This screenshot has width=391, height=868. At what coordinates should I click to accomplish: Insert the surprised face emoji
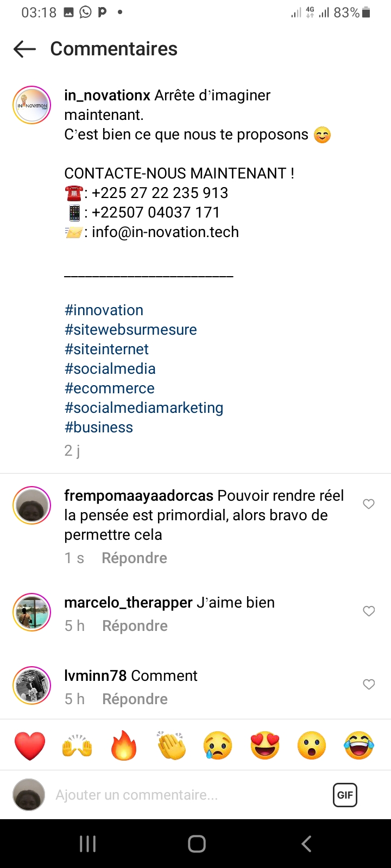(x=312, y=745)
